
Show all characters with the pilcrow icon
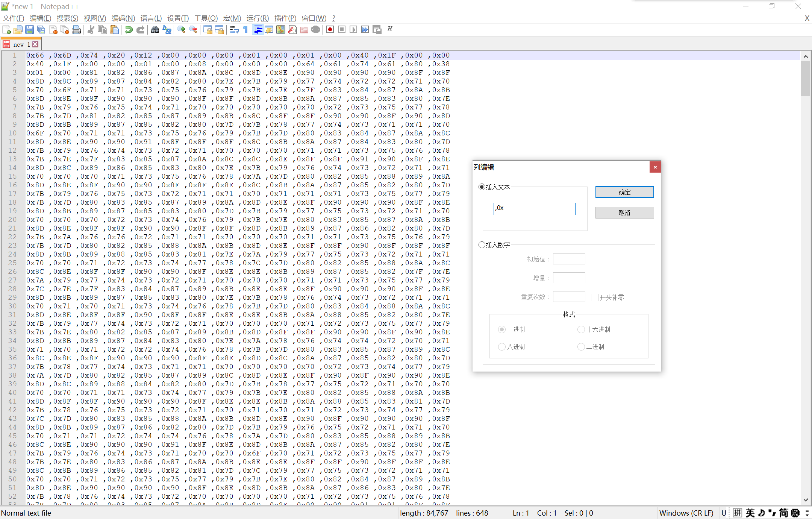point(245,30)
